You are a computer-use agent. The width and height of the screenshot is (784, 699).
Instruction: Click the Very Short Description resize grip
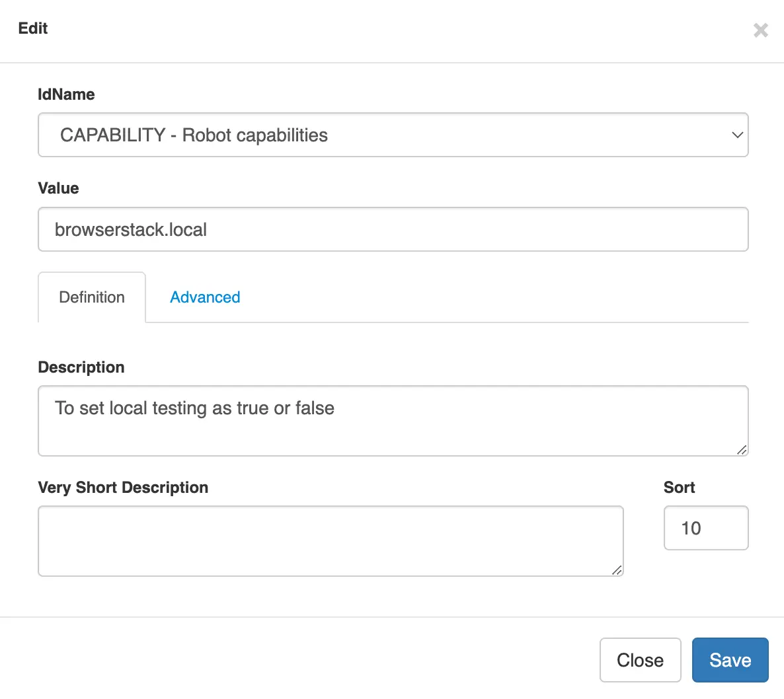point(617,570)
